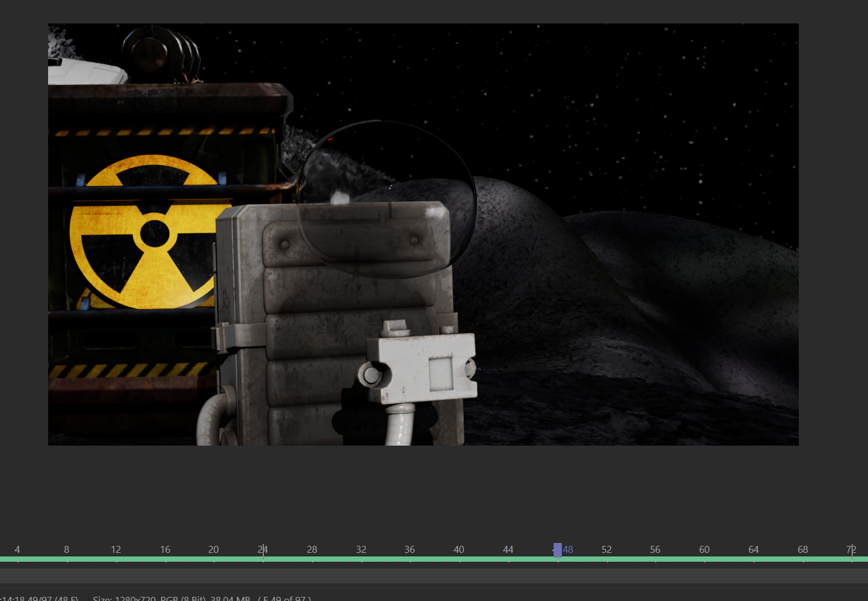Click the purple playhead handle on the timeline
The width and height of the screenshot is (868, 601).
(557, 550)
